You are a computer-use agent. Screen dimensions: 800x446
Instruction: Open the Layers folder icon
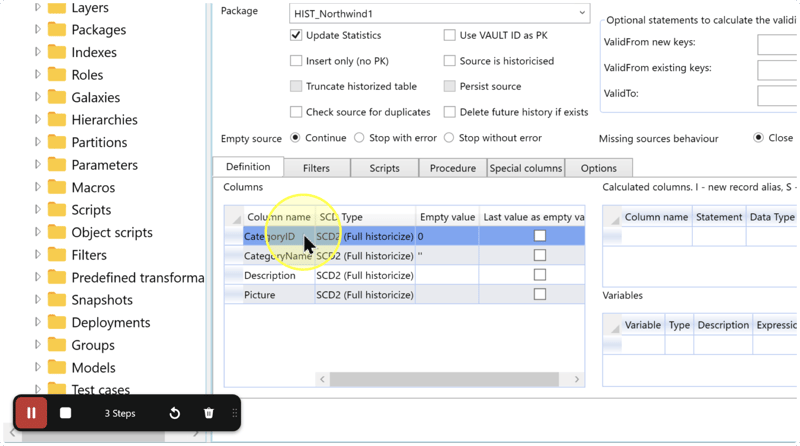[57, 8]
